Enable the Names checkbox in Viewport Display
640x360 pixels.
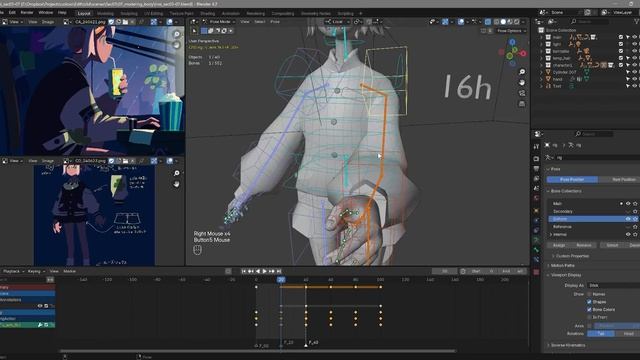[x=589, y=294]
